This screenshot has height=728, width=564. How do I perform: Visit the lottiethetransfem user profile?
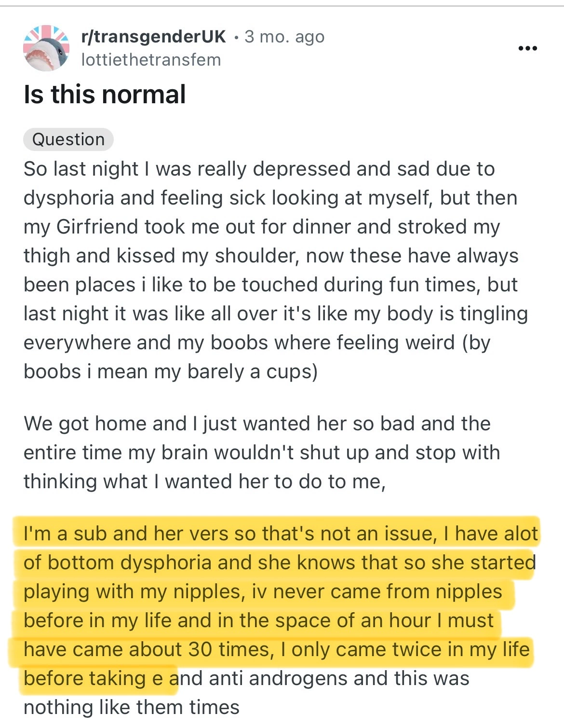151,60
